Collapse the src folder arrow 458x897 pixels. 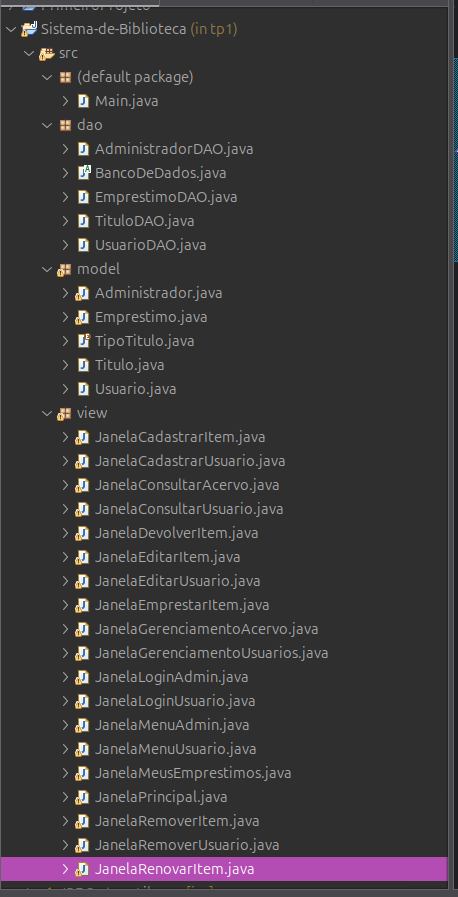click(29, 53)
